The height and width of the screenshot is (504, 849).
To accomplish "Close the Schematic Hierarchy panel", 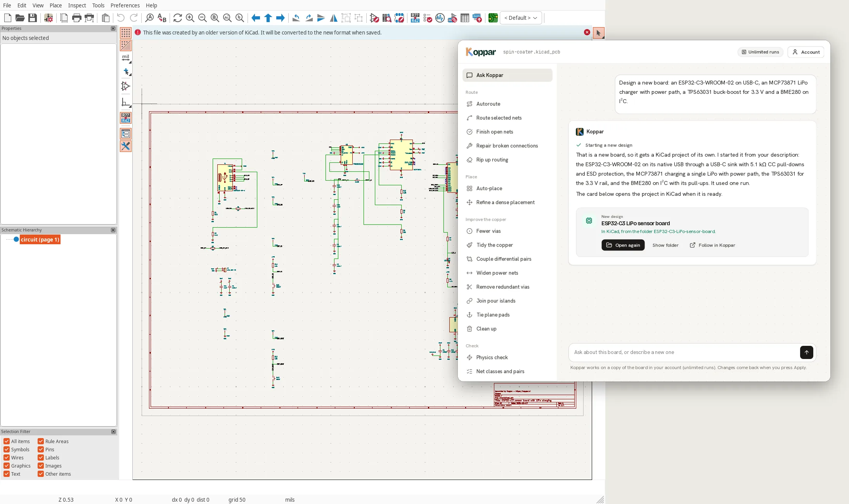I will click(x=113, y=230).
